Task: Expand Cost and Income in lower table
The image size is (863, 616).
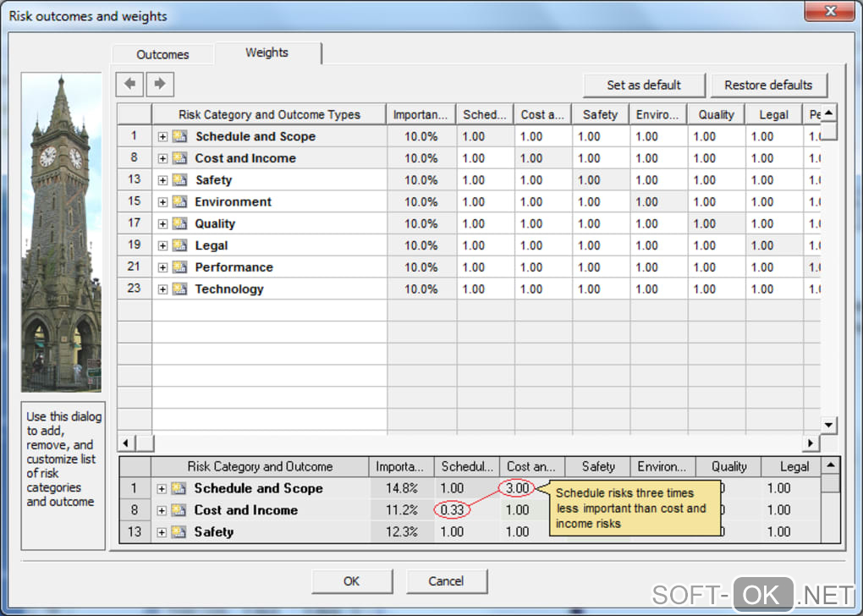Action: (x=162, y=511)
